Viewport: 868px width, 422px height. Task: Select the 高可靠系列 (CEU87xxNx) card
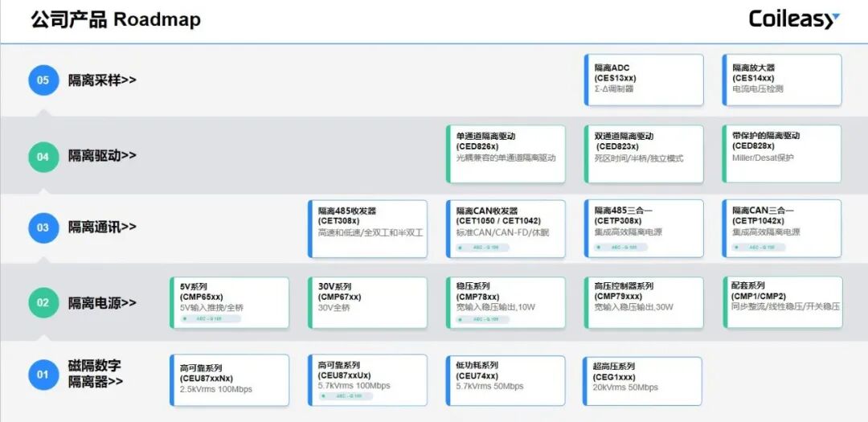point(229,380)
